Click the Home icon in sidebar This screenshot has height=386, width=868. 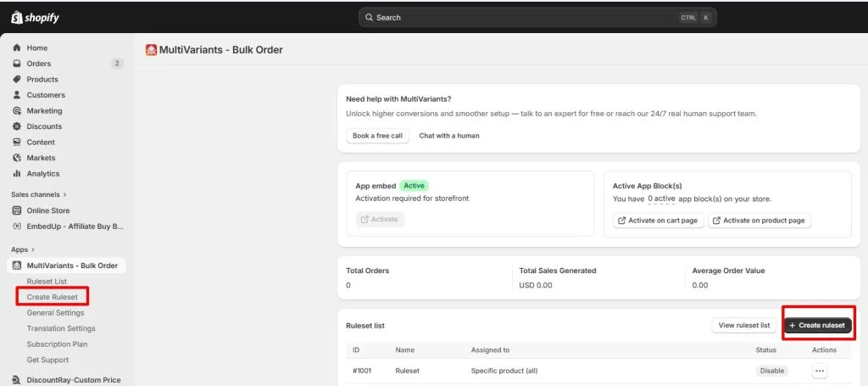point(17,48)
